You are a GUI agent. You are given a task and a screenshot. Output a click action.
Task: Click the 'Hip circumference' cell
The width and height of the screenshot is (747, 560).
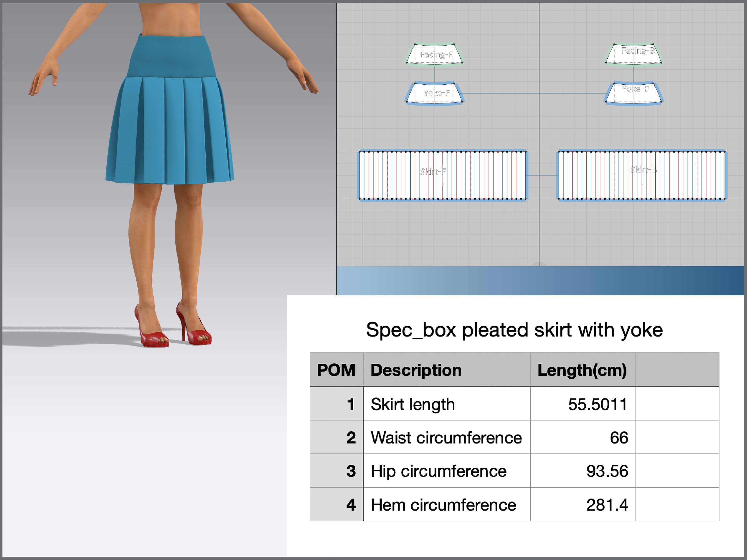[x=447, y=471]
